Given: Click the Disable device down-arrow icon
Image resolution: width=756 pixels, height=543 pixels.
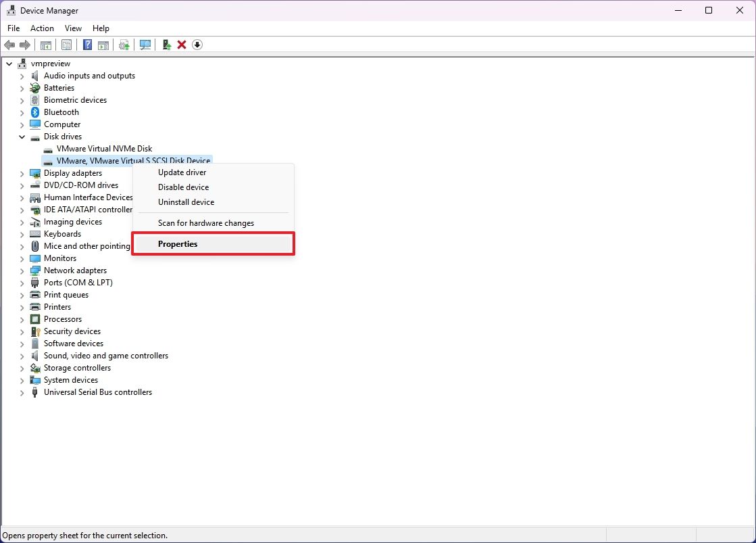Looking at the screenshot, I should pos(197,45).
